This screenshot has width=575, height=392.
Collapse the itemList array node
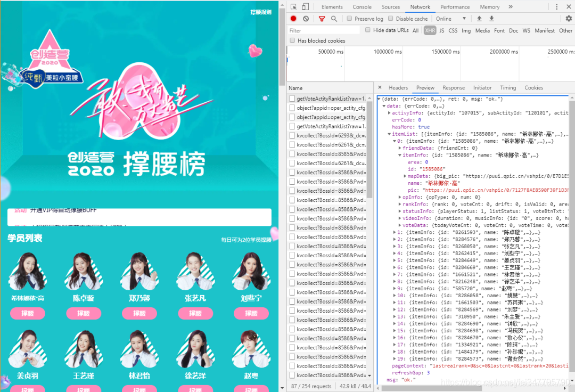coord(389,134)
